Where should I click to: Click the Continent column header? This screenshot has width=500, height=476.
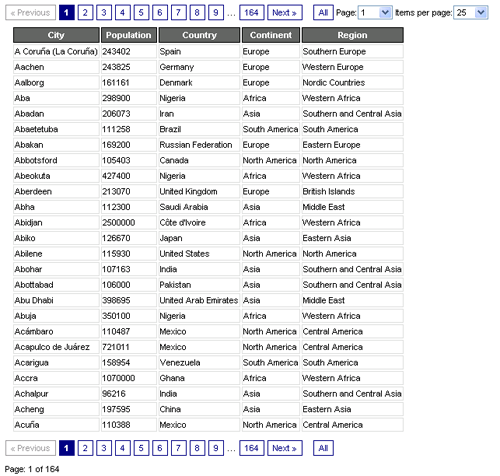tap(271, 35)
